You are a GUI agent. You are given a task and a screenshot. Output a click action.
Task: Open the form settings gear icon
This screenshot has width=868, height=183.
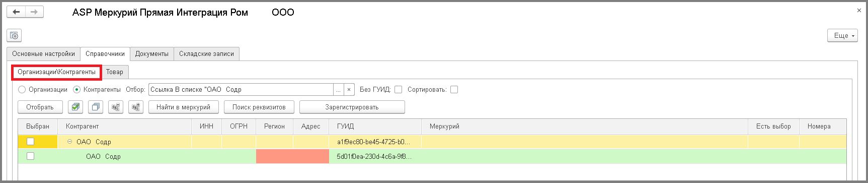click(x=14, y=35)
